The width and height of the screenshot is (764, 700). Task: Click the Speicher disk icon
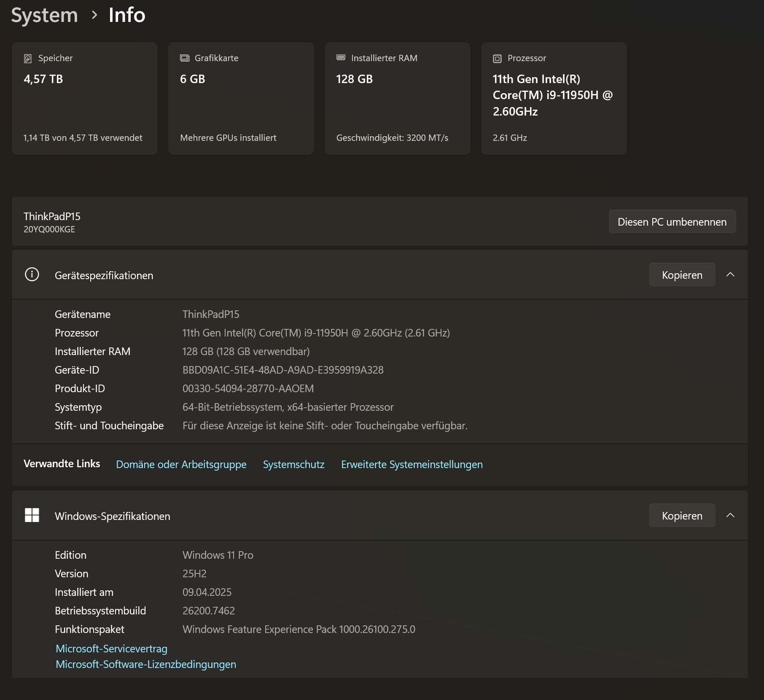point(28,59)
